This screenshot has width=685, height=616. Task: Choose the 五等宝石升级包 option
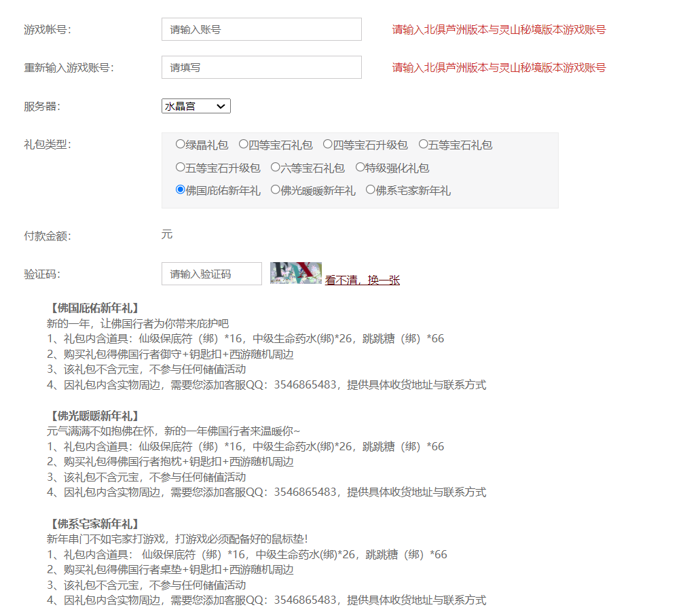[x=181, y=167]
